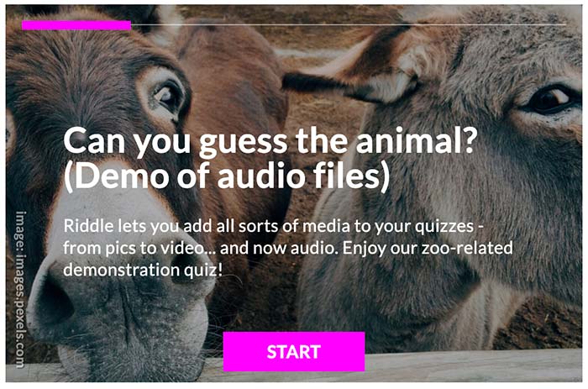Click the 'demonstration quiz!' text line
The image size is (588, 389).
tap(143, 270)
